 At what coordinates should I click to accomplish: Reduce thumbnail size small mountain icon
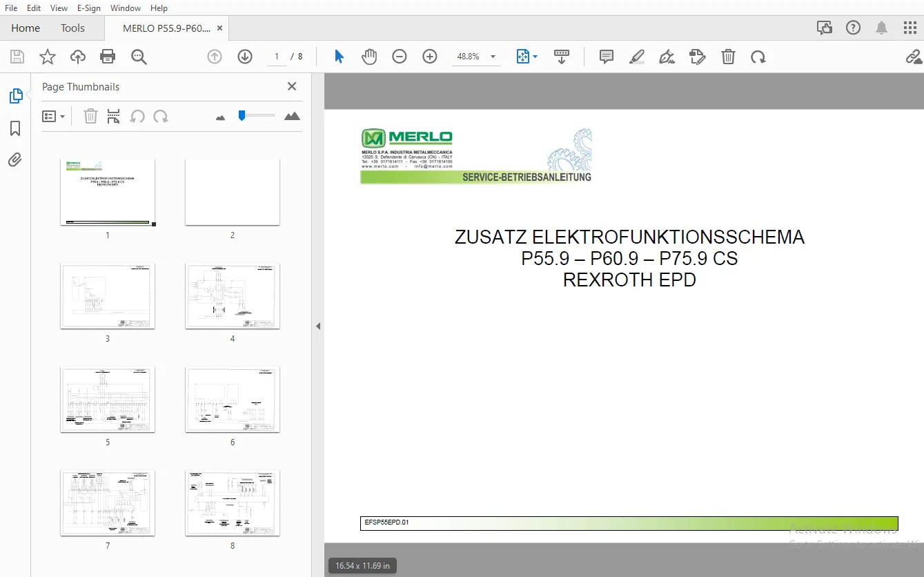tap(221, 118)
